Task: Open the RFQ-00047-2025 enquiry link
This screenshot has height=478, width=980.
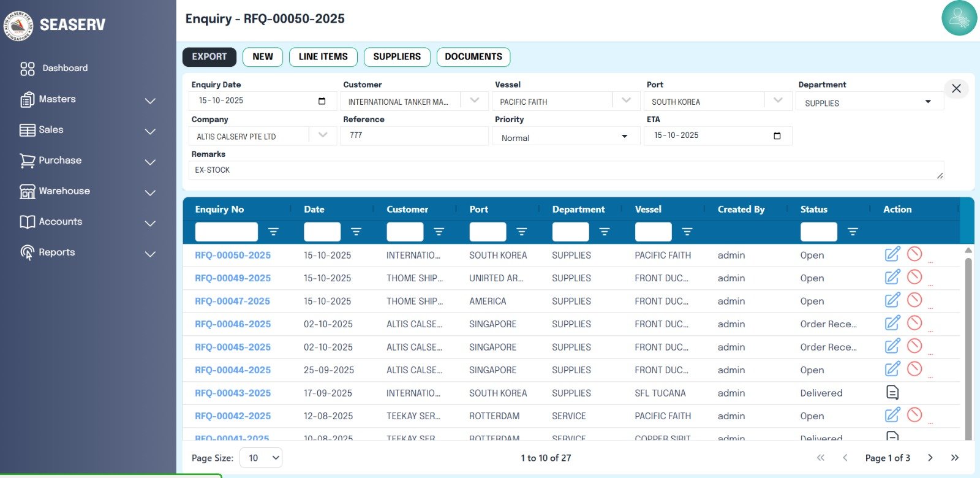Action: click(x=233, y=301)
